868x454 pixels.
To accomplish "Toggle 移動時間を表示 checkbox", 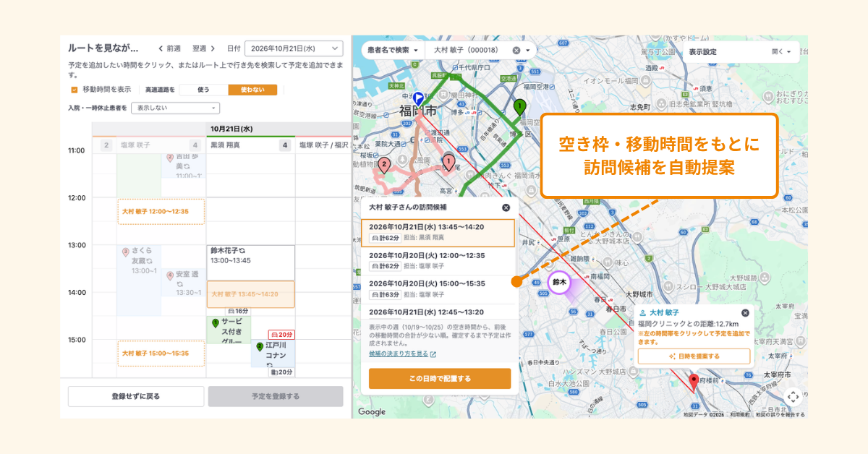I will pos(74,90).
